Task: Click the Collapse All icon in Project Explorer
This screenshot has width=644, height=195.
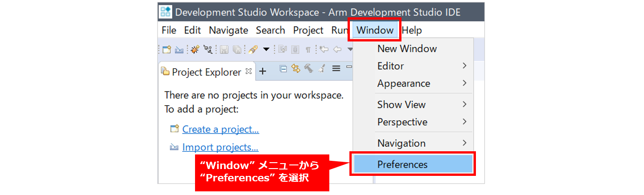Action: click(283, 68)
